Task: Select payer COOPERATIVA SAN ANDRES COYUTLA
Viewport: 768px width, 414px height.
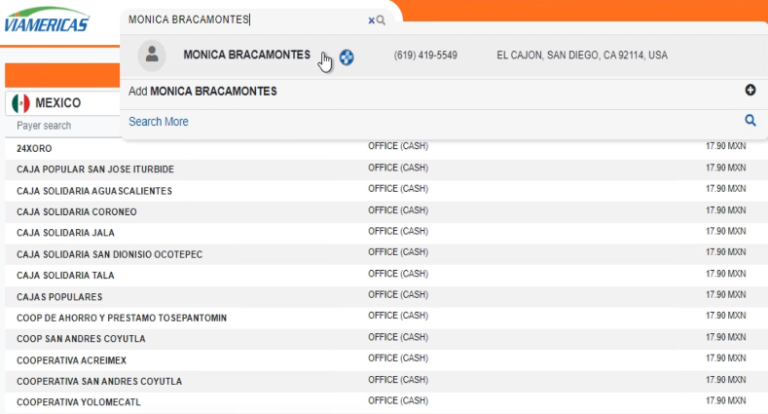Action: 99,382
